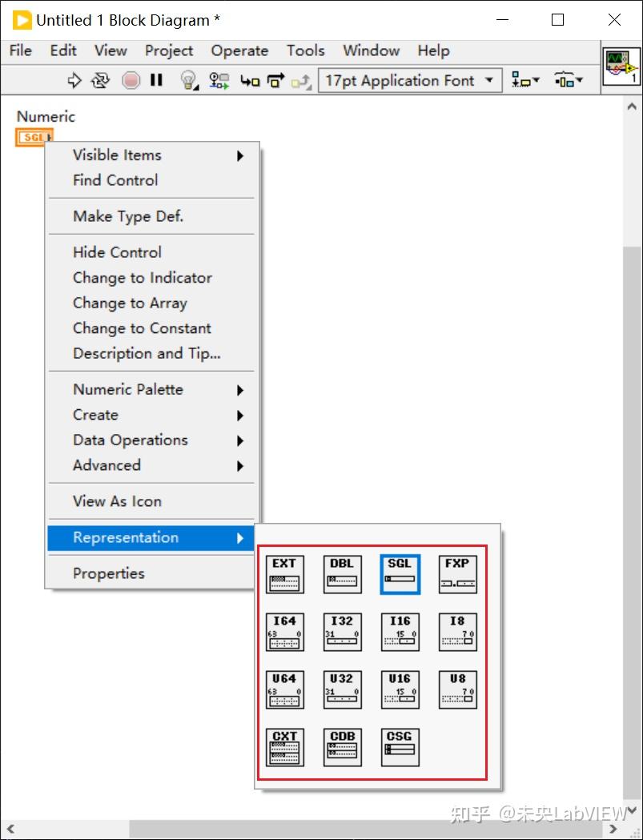
Task: Set representation to I8
Action: pyautogui.click(x=457, y=632)
